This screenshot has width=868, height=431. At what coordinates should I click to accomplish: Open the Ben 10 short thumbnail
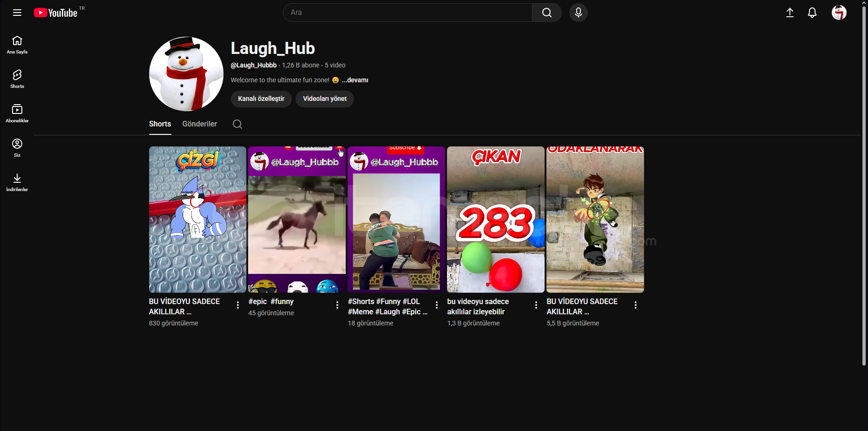(595, 219)
